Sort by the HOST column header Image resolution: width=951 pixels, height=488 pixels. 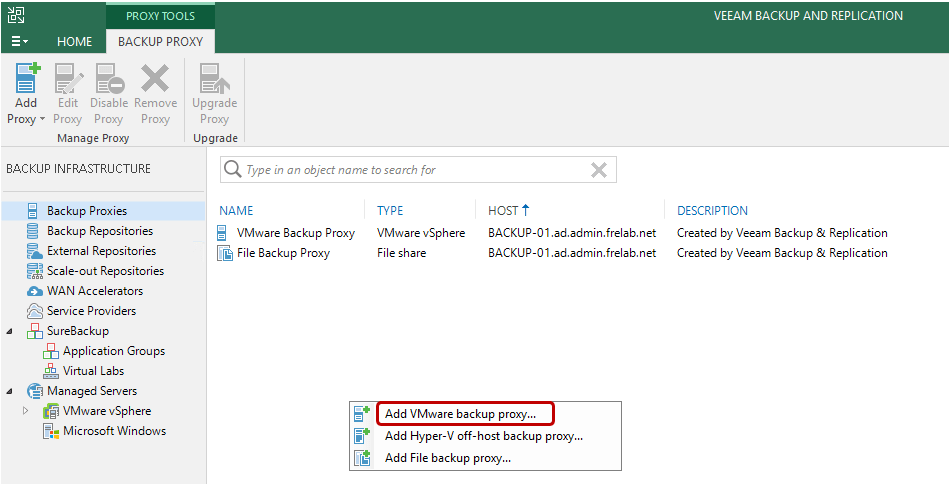point(503,211)
